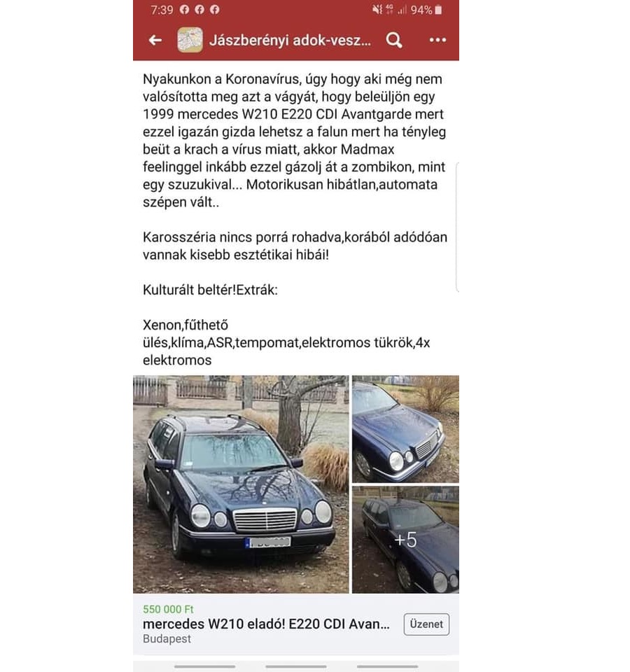Open the third Facebook notification icon
Viewport: 630px width, 672px height.
(x=214, y=9)
